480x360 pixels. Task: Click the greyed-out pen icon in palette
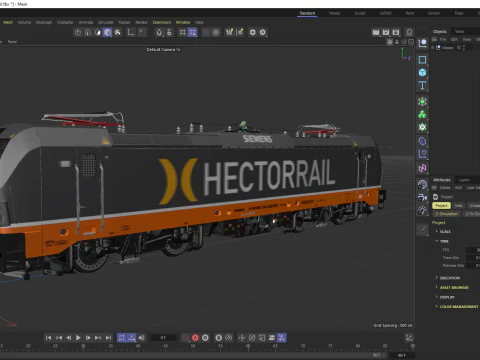(422, 230)
